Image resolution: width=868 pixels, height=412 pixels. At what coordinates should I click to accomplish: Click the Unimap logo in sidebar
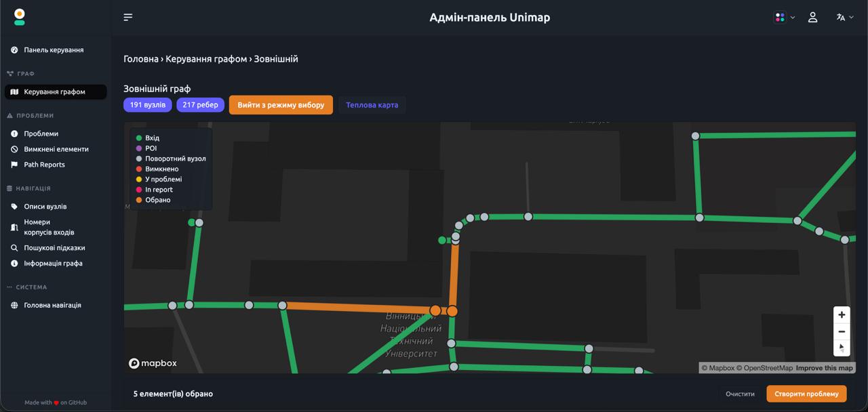[20, 18]
